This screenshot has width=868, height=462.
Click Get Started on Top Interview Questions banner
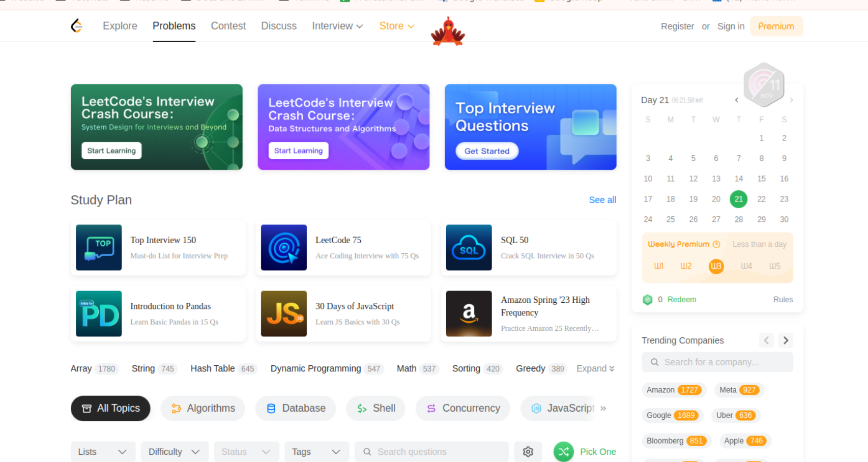pos(486,151)
